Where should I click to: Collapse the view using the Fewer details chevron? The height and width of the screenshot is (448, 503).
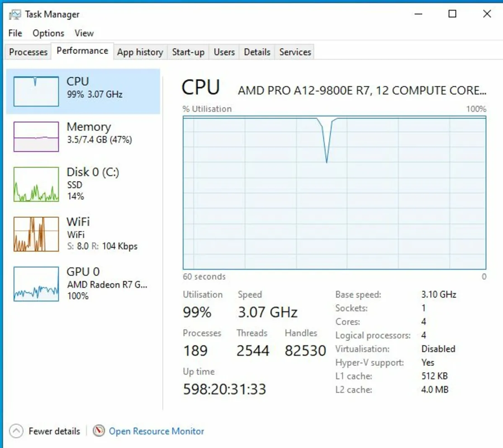16,431
